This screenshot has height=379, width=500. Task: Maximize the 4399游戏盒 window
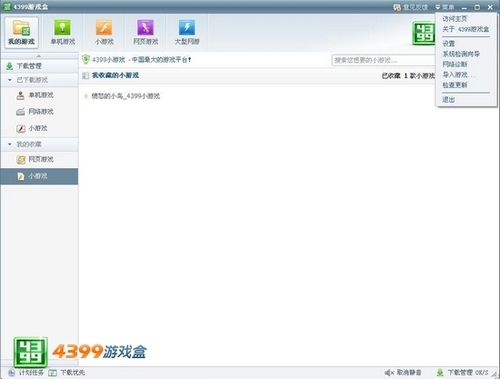pyautogui.click(x=477, y=7)
